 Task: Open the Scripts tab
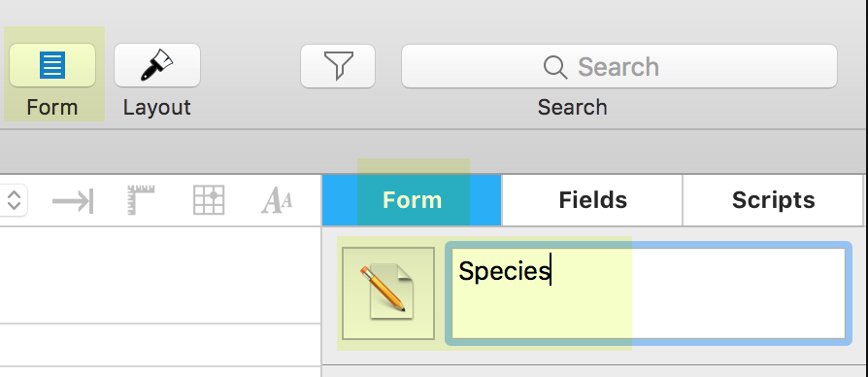pos(773,200)
